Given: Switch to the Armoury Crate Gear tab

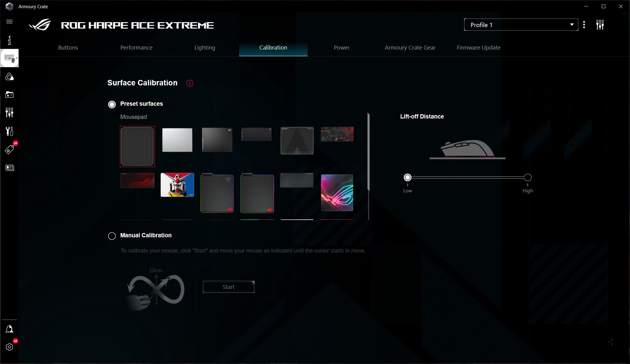Looking at the screenshot, I should (410, 48).
